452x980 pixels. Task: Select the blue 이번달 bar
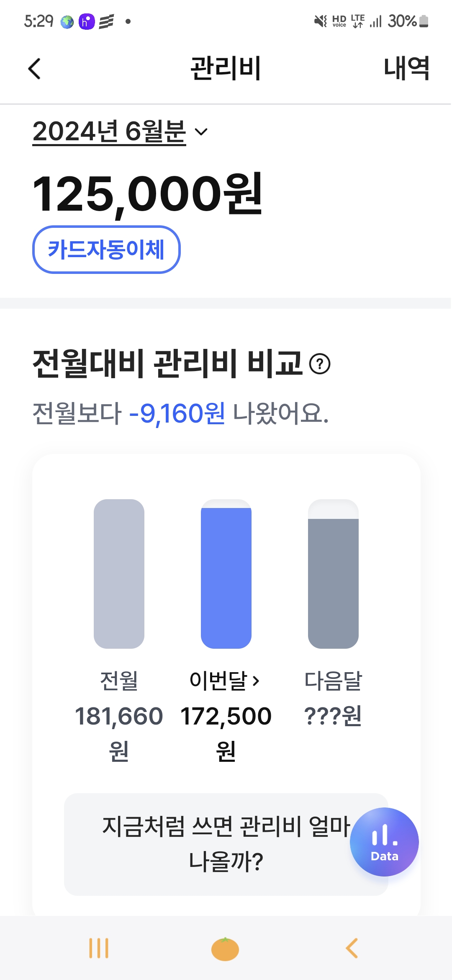coord(226,577)
